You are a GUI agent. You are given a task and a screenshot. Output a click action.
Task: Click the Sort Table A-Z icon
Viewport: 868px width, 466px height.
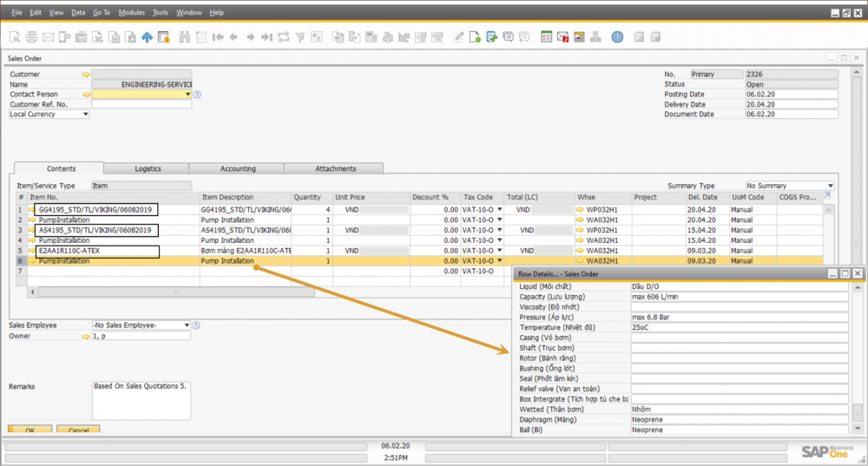(317, 37)
